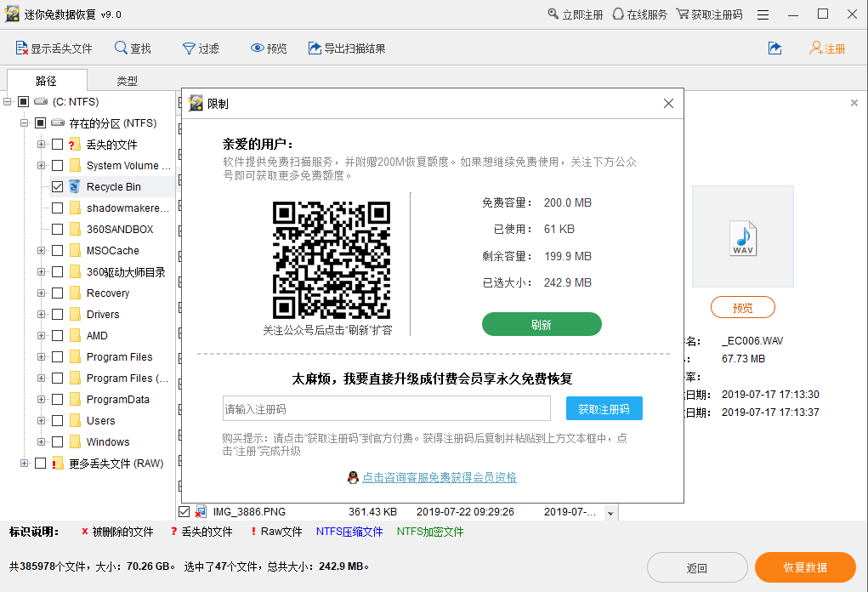Viewport: 868px width, 592px height.
Task: Click the orange 恢复数据 recover button
Action: coord(805,567)
